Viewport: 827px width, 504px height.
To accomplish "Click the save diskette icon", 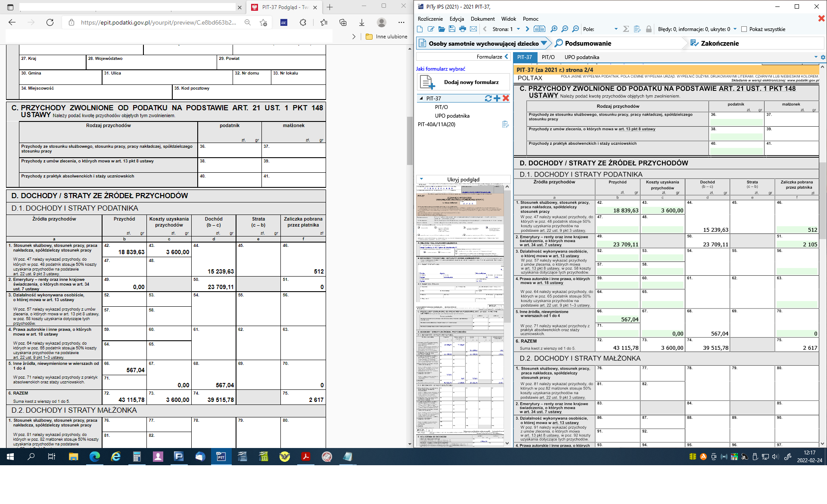I will pyautogui.click(x=452, y=29).
